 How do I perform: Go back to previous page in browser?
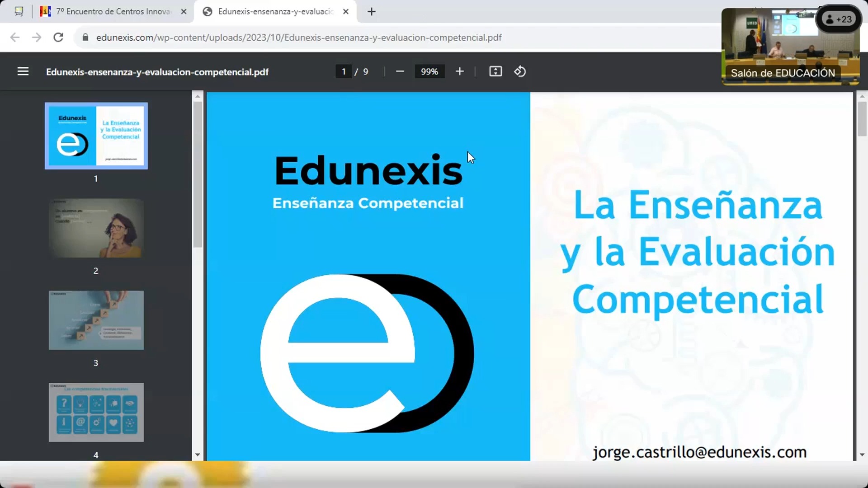(15, 38)
